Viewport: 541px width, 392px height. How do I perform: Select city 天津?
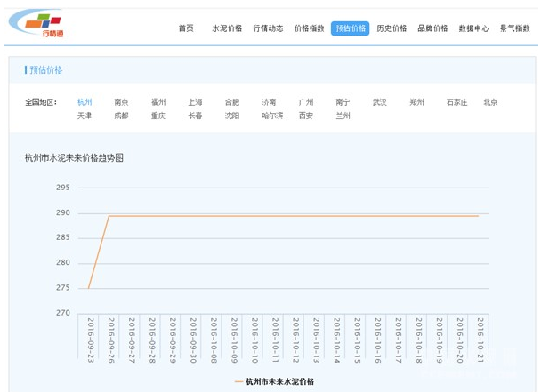point(85,116)
